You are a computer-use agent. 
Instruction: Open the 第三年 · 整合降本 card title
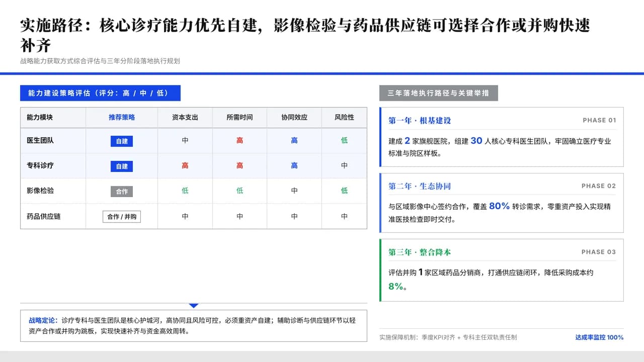420,252
